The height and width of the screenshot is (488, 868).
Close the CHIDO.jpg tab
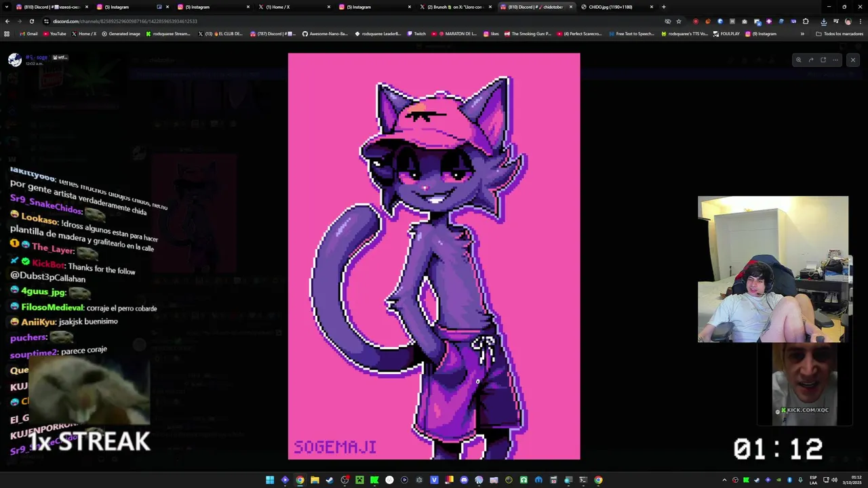(x=652, y=7)
